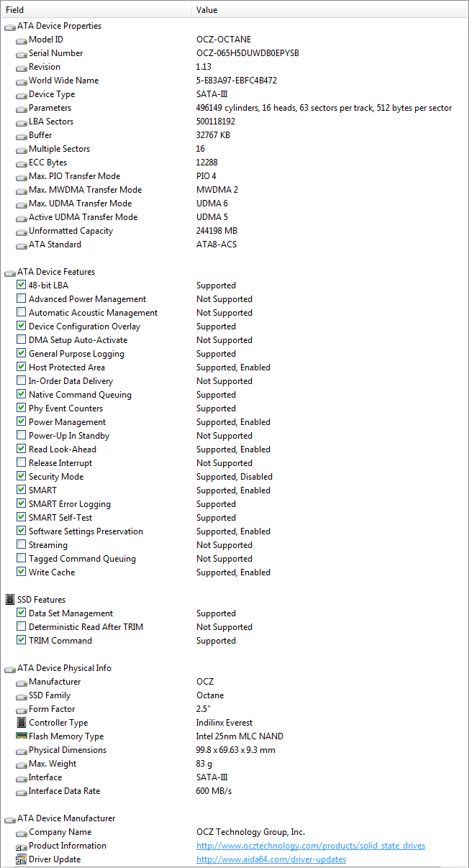Toggle the Write Cache checkbox
Image resolution: width=469 pixels, height=868 pixels.
21,572
